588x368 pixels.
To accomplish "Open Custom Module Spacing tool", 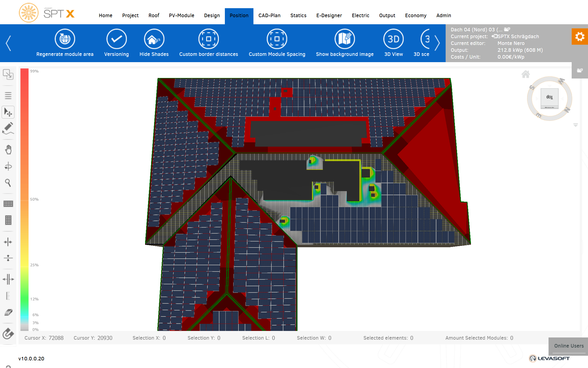I will click(277, 39).
